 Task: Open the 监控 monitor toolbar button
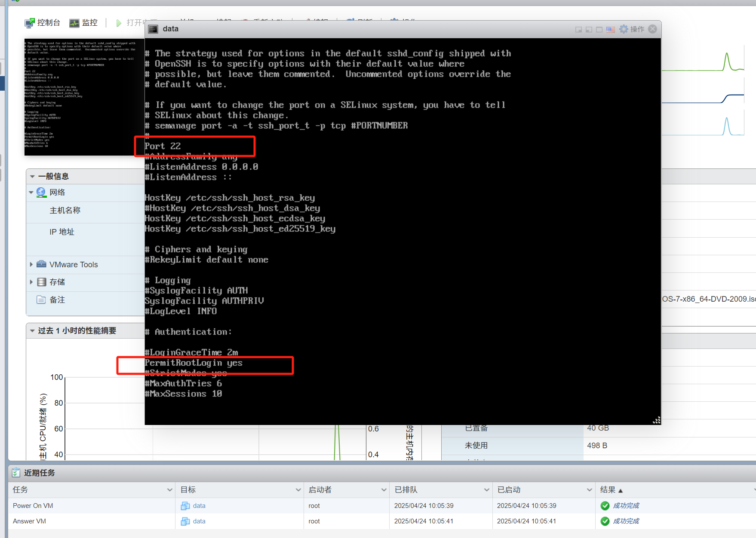click(x=83, y=23)
